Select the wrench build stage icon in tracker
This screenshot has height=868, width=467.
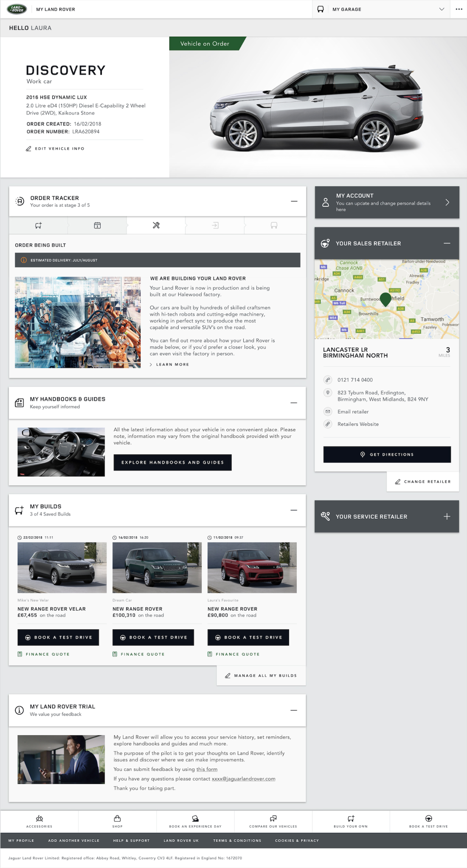tap(156, 225)
